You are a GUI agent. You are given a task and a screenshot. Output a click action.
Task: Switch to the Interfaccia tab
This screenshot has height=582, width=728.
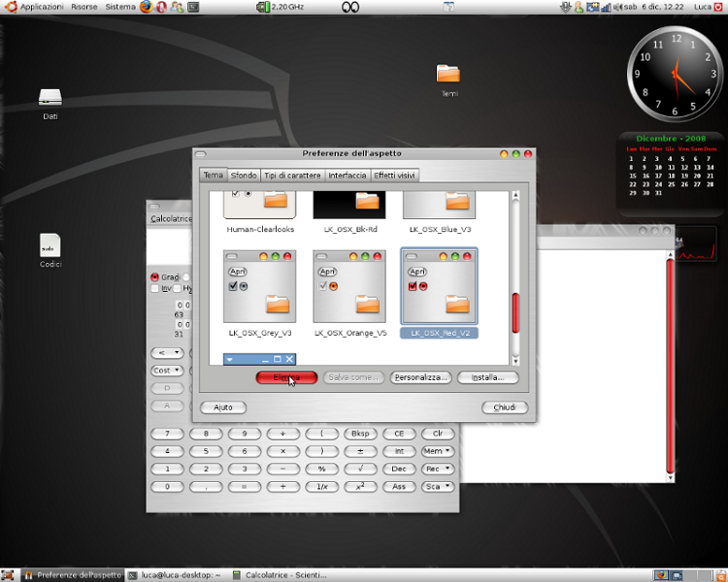coord(347,175)
